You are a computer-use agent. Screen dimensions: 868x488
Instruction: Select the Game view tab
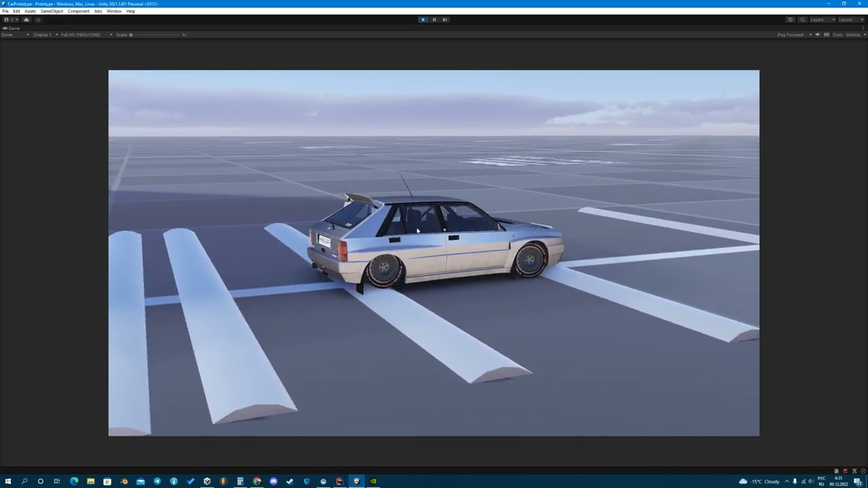(12, 28)
